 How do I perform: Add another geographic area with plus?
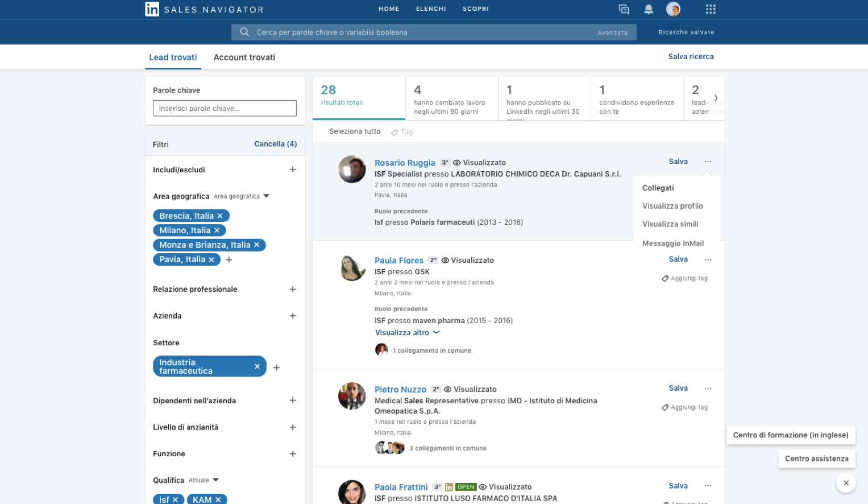coord(229,259)
